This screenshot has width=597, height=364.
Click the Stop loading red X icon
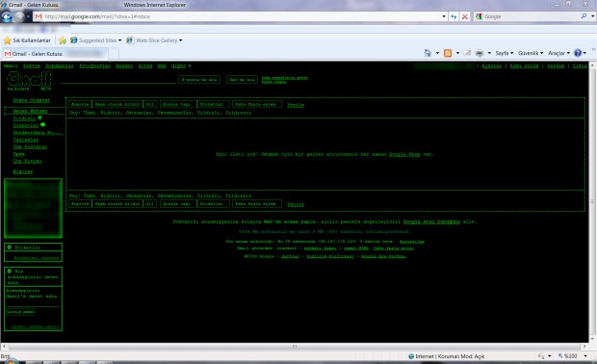(464, 16)
